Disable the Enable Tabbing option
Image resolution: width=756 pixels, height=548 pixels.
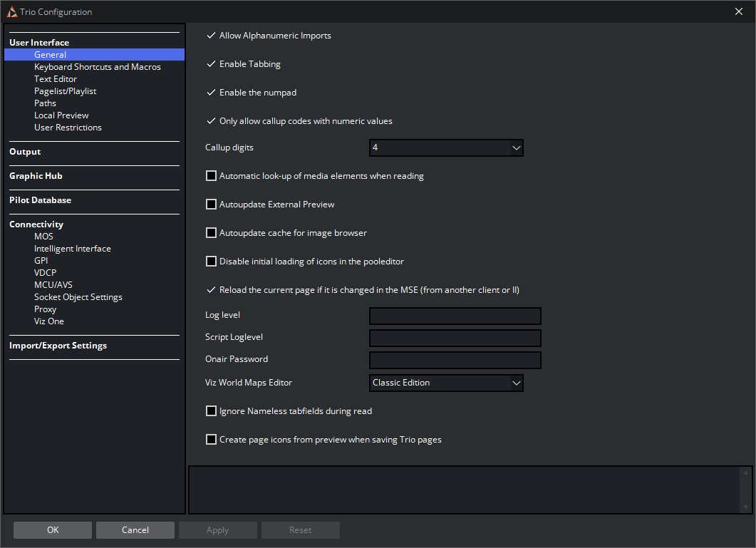tap(211, 63)
